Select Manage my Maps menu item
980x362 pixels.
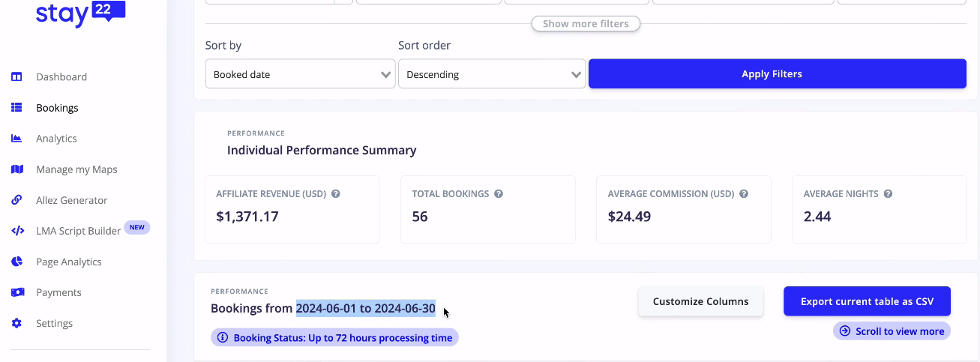[x=76, y=169]
